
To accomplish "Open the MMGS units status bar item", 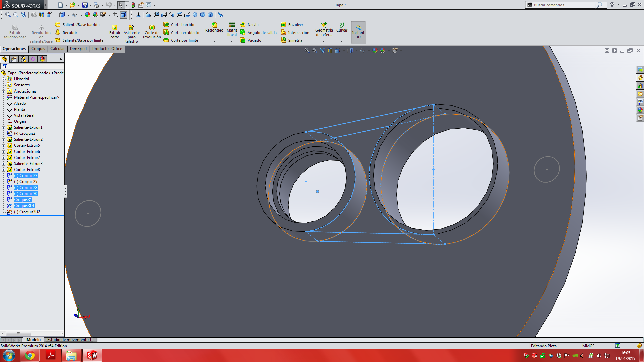I will pyautogui.click(x=588, y=346).
